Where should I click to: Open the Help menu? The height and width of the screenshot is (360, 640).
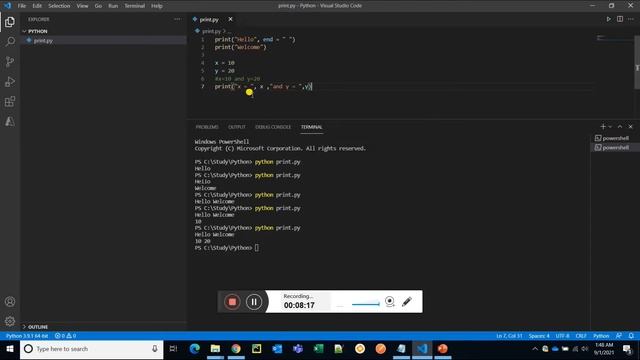tap(157, 6)
